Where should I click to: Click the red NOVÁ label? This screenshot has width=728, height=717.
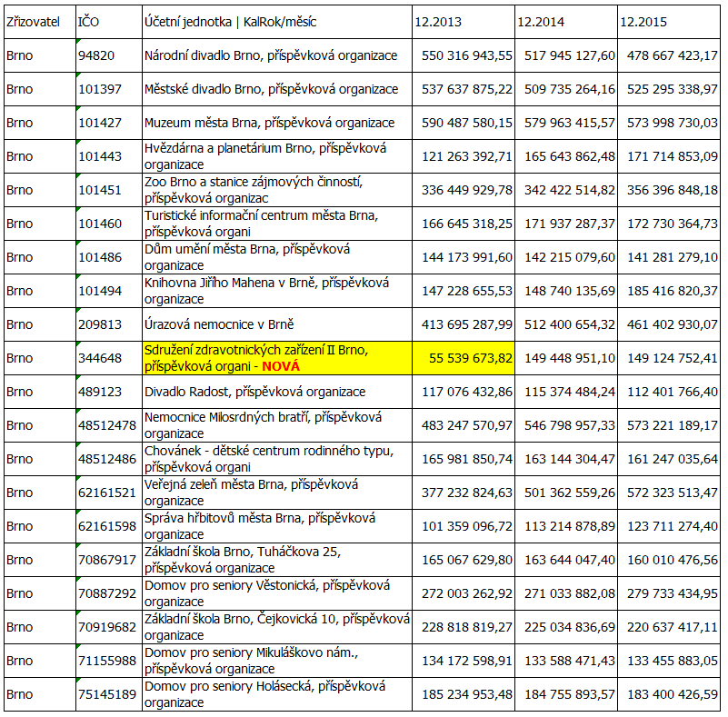[281, 366]
